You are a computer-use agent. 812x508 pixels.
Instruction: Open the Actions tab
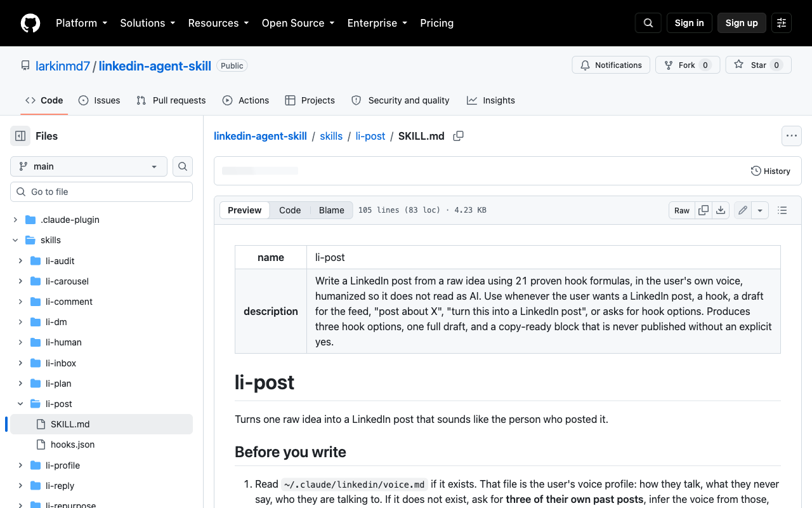246,100
